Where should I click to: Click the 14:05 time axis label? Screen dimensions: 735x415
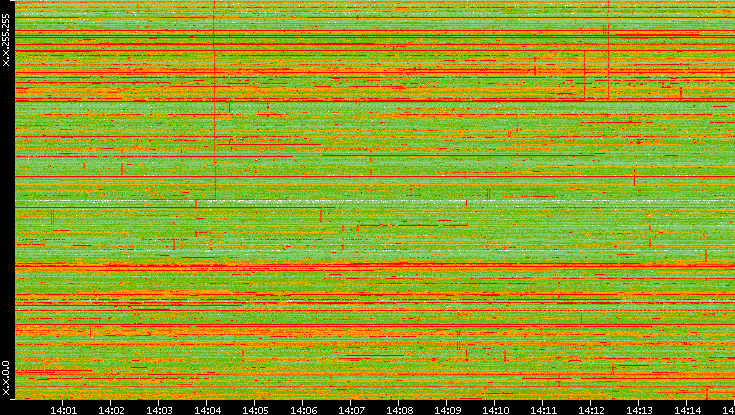coord(255,410)
